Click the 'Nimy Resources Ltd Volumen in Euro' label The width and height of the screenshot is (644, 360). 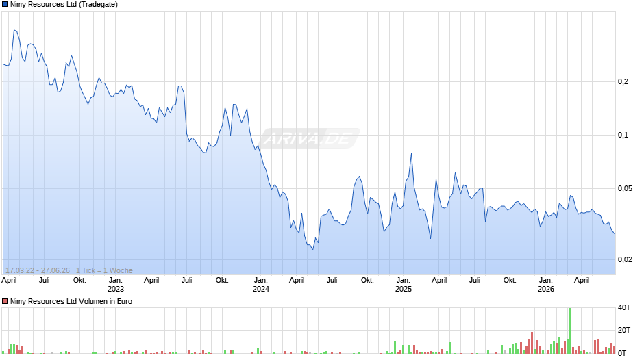(71, 301)
